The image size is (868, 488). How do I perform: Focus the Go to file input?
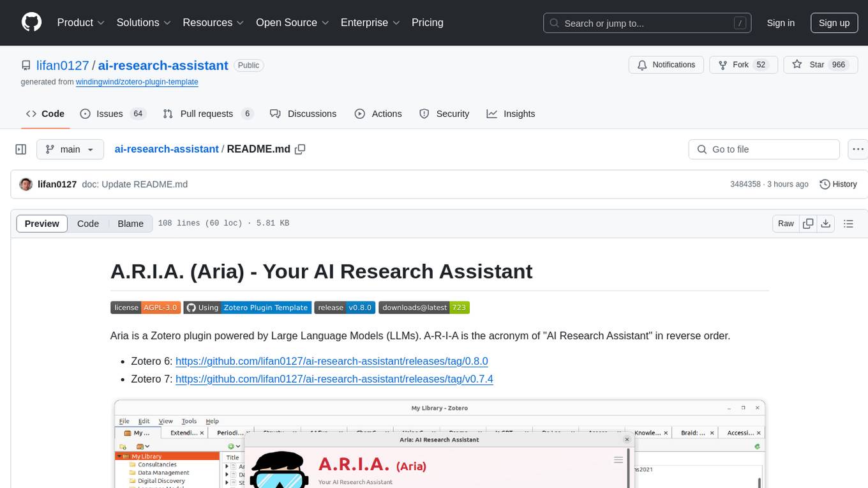click(764, 149)
